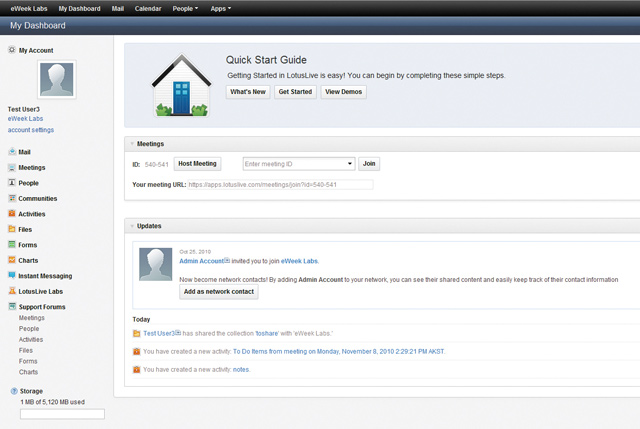Click the Your meeting URL field
The image size is (640, 429).
(280, 184)
